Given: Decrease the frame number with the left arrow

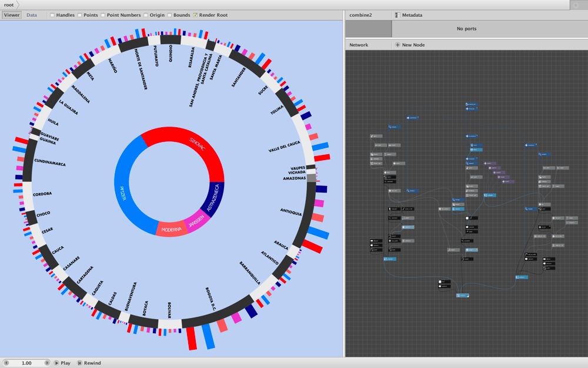Looking at the screenshot, I should tap(6, 363).
